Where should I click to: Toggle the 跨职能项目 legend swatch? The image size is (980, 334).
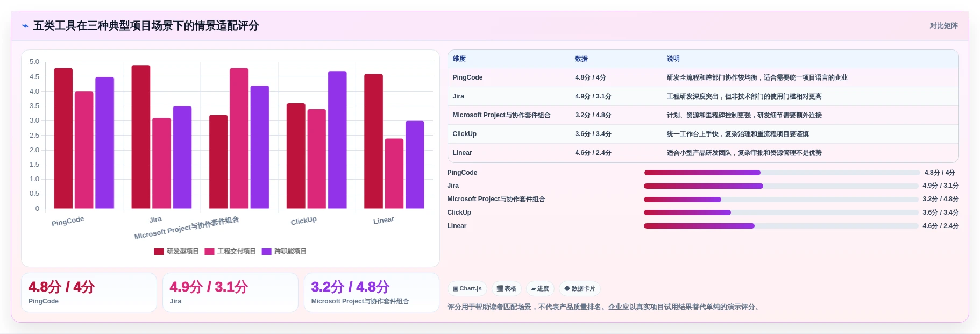click(266, 252)
